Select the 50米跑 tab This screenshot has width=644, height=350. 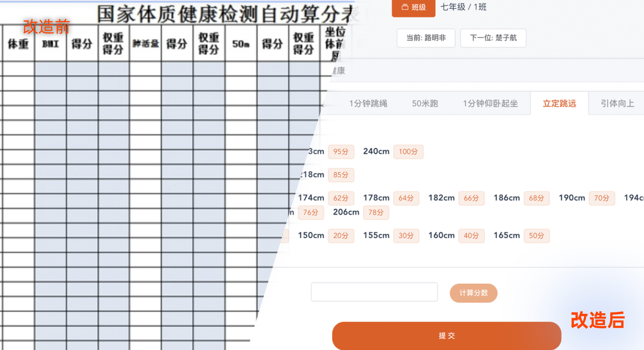[x=425, y=103]
